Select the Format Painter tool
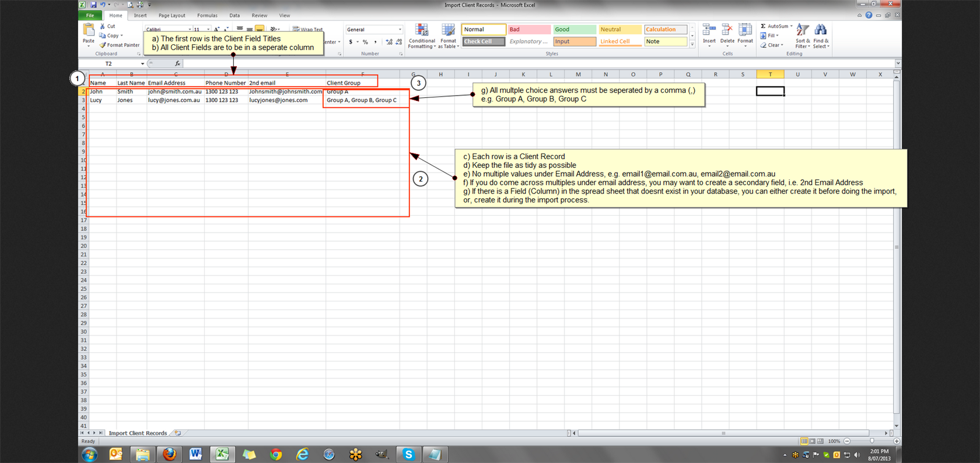This screenshot has height=463, width=980. [119, 45]
